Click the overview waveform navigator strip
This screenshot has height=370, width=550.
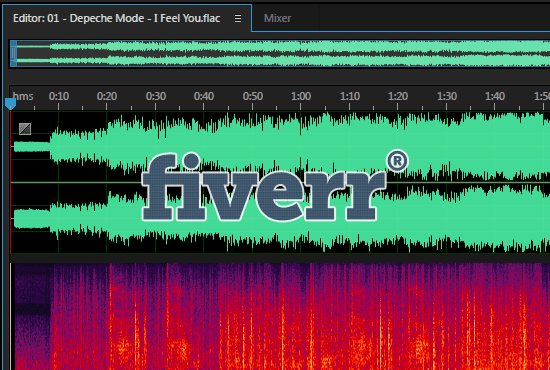[280, 53]
